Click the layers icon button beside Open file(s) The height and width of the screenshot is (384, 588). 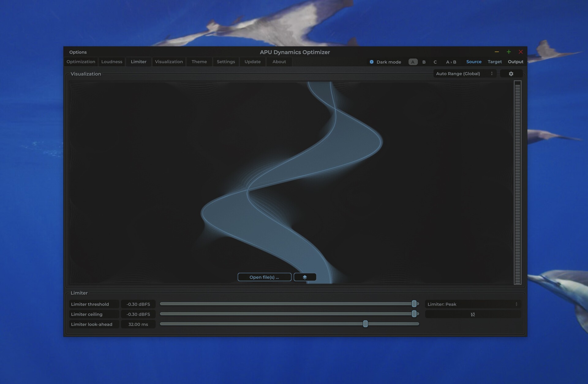pos(305,277)
